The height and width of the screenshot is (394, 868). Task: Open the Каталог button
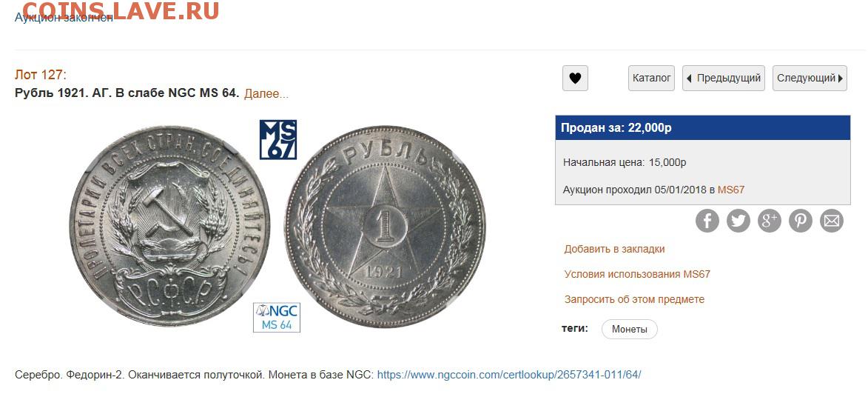(x=651, y=79)
